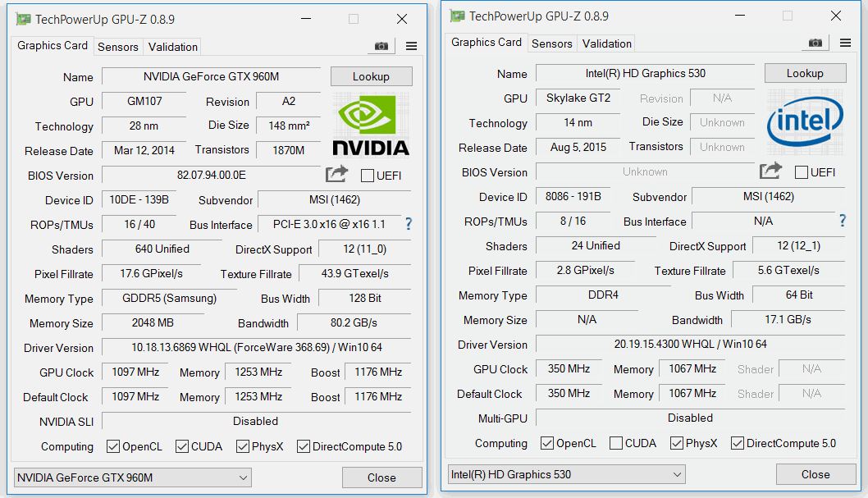Click the GPU field showing GM107
The width and height of the screenshot is (868, 498).
144,101
